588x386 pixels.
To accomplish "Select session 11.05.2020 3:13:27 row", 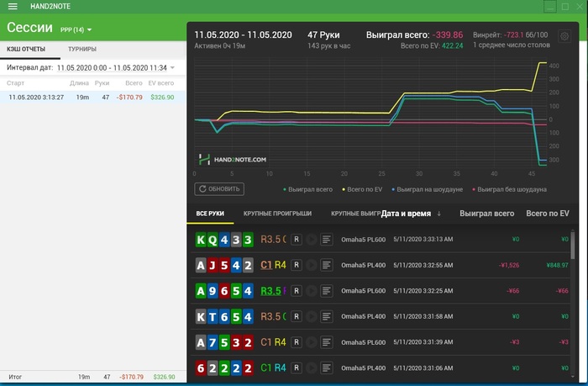I will tap(93, 98).
